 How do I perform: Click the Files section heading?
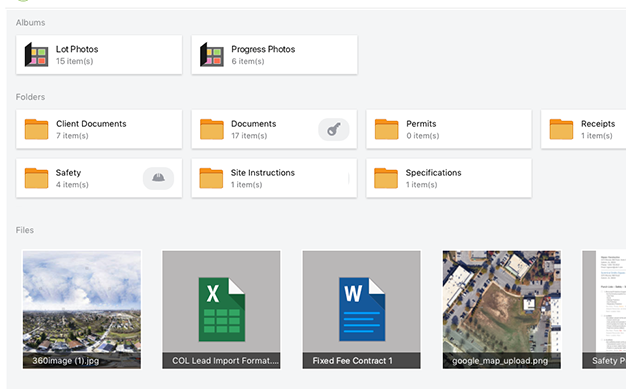pos(25,230)
